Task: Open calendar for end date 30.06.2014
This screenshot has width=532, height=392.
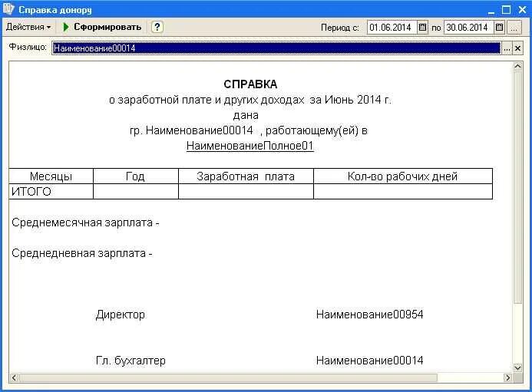Action: 500,28
